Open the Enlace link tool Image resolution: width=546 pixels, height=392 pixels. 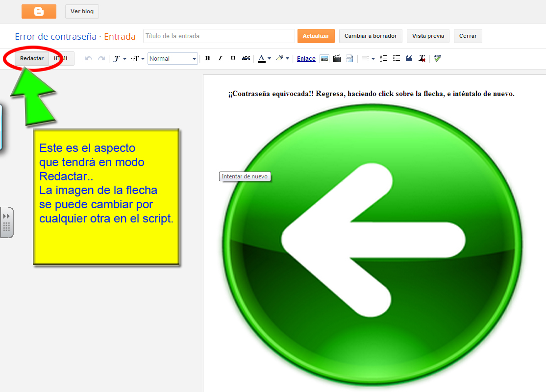coord(306,58)
